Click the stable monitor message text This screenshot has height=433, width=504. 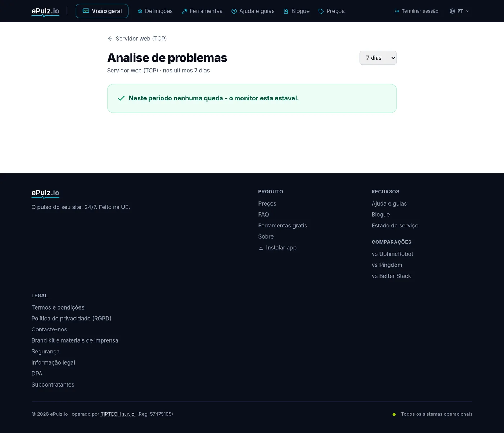coord(214,98)
